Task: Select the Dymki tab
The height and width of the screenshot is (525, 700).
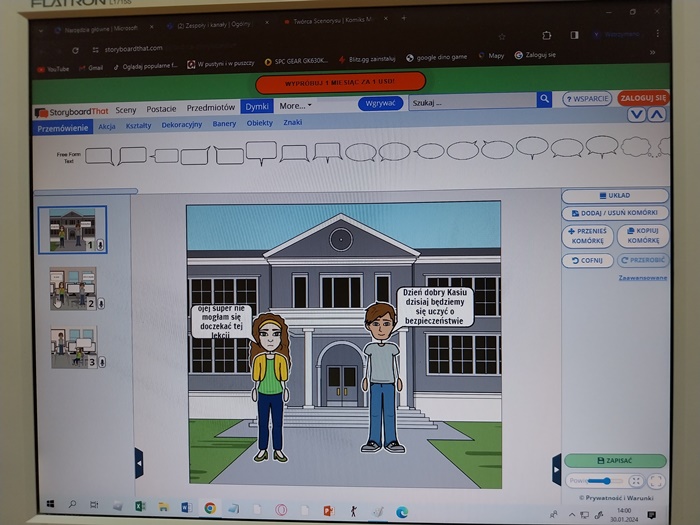Action: (257, 106)
